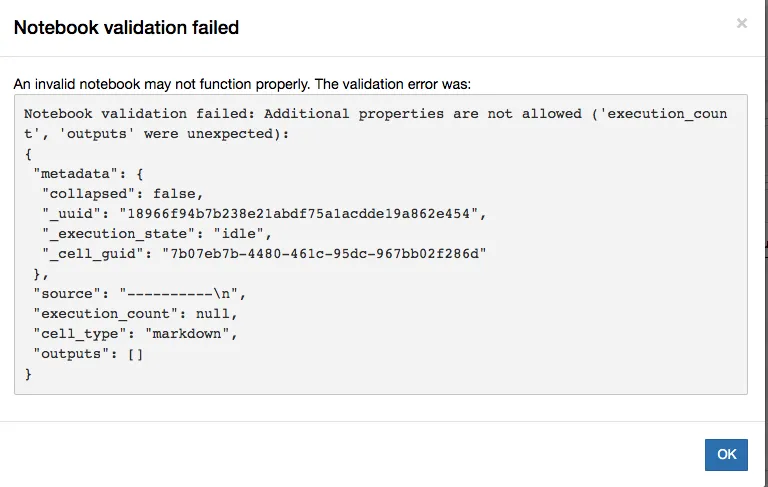Click the "_cell_guid" key

[x=94, y=254]
